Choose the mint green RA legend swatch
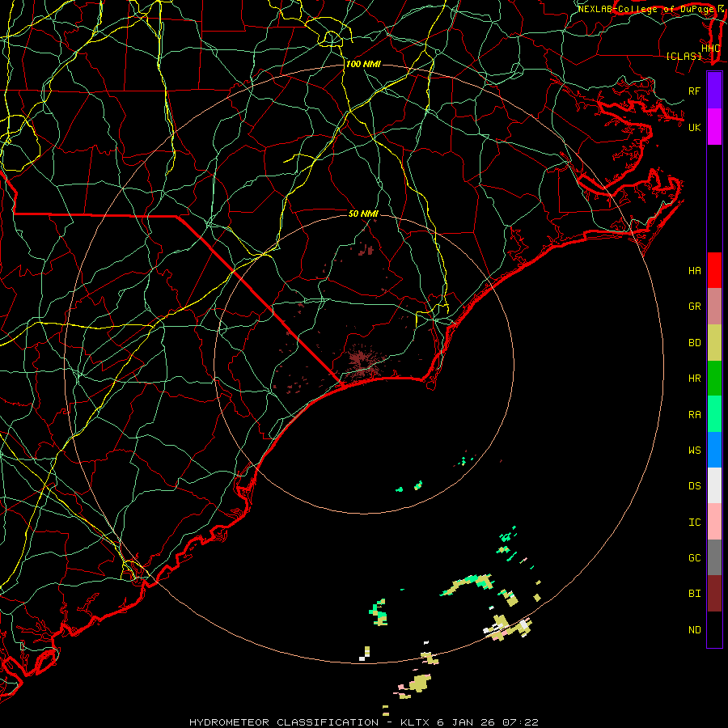728x728 pixels. [714, 414]
